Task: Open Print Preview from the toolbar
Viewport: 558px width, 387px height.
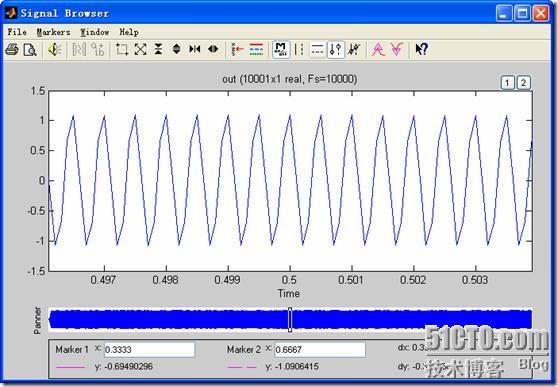Action: pyautogui.click(x=30, y=49)
